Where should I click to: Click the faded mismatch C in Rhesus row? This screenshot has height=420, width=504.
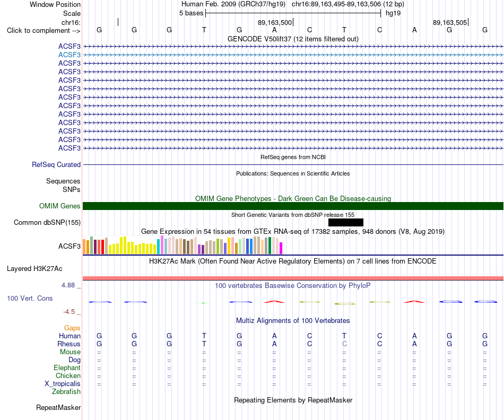(x=344, y=344)
